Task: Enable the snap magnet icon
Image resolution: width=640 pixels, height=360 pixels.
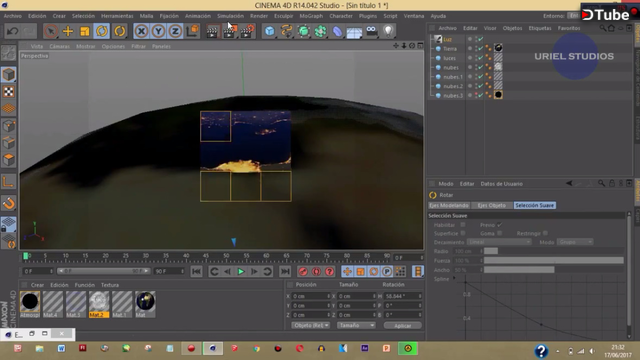Action: tap(9, 203)
